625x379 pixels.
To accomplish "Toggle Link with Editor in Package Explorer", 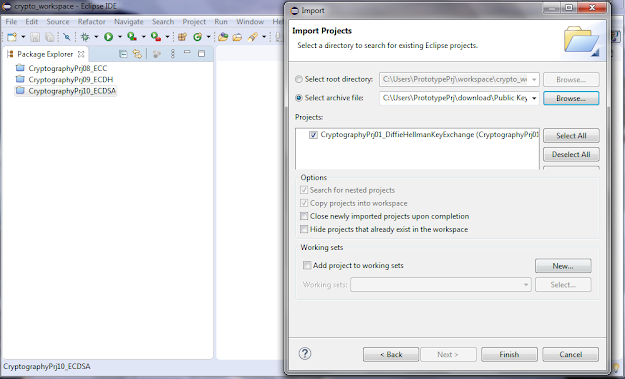I will 137,54.
